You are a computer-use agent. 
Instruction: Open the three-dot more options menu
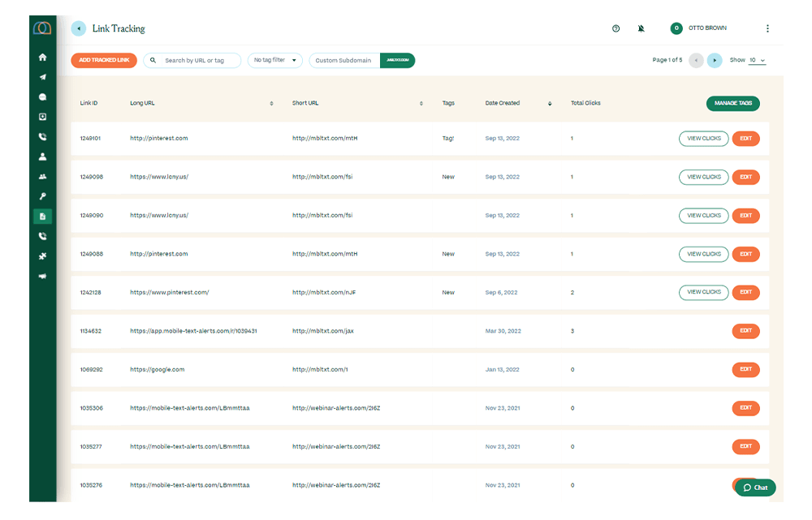pyautogui.click(x=767, y=28)
